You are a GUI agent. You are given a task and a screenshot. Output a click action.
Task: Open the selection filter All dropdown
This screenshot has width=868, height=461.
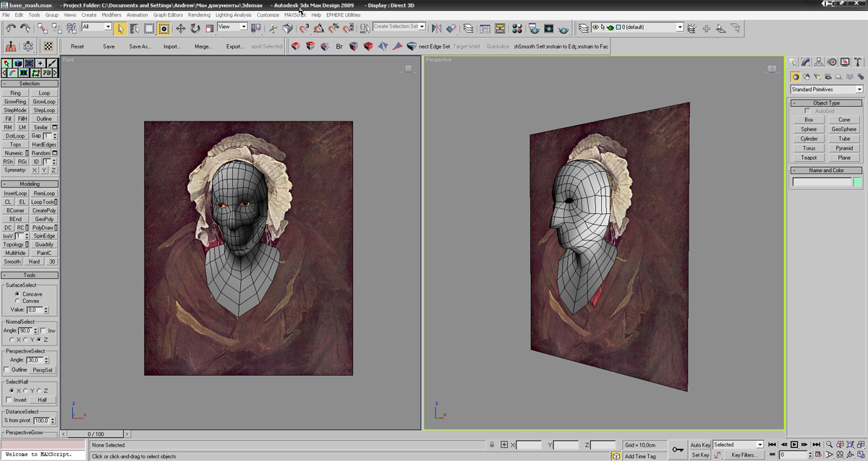[x=96, y=27]
